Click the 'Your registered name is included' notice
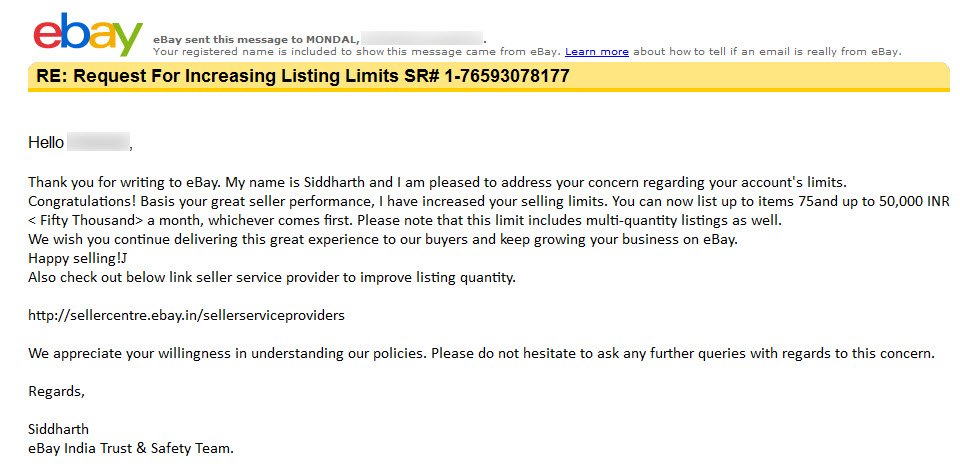 (356, 51)
